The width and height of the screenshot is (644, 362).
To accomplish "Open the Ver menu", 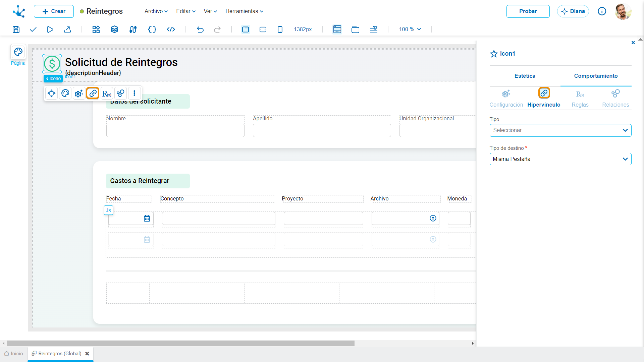I will pos(210,11).
